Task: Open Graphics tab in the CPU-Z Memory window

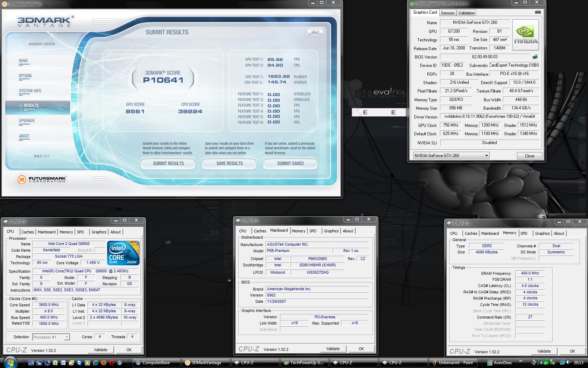Action: click(x=542, y=233)
